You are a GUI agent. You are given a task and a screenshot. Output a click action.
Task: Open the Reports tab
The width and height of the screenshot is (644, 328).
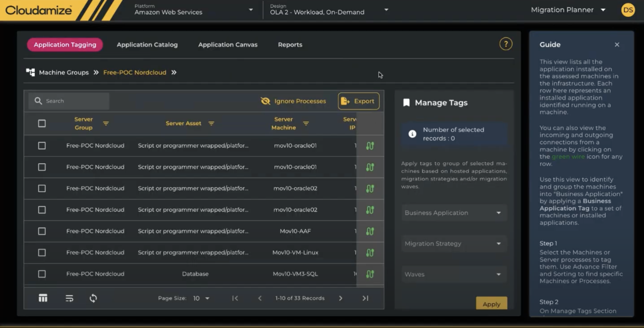[290, 45]
